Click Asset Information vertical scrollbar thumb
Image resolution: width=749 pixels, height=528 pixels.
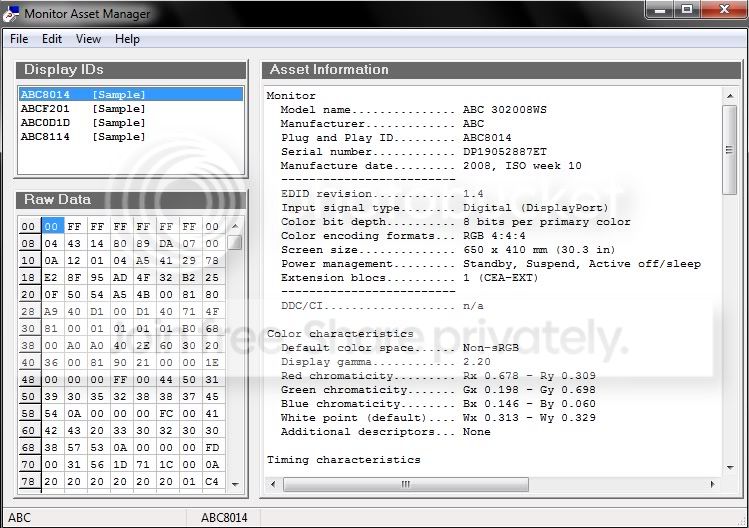729,150
